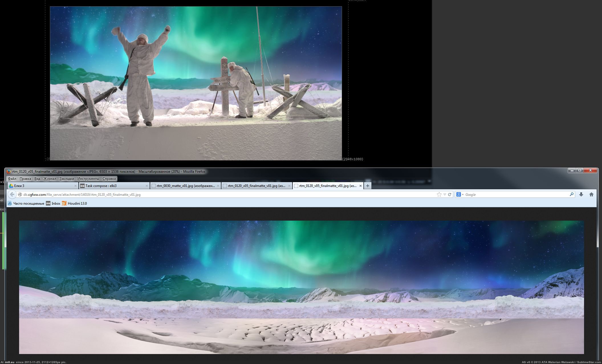Go back using the Firefox back arrow
This screenshot has height=364, width=602.
12,194
